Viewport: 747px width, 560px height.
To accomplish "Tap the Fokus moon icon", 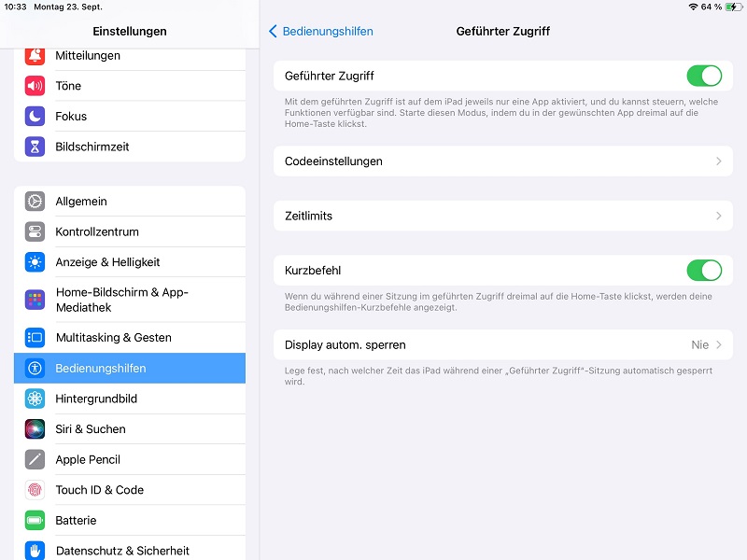I will click(35, 116).
